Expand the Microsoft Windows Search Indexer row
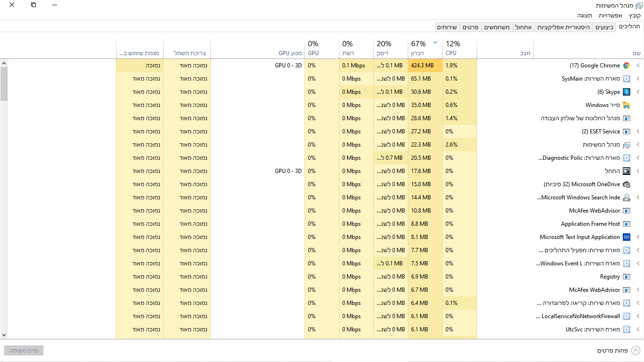Screen dimensions: 644x362 [x=638, y=197]
